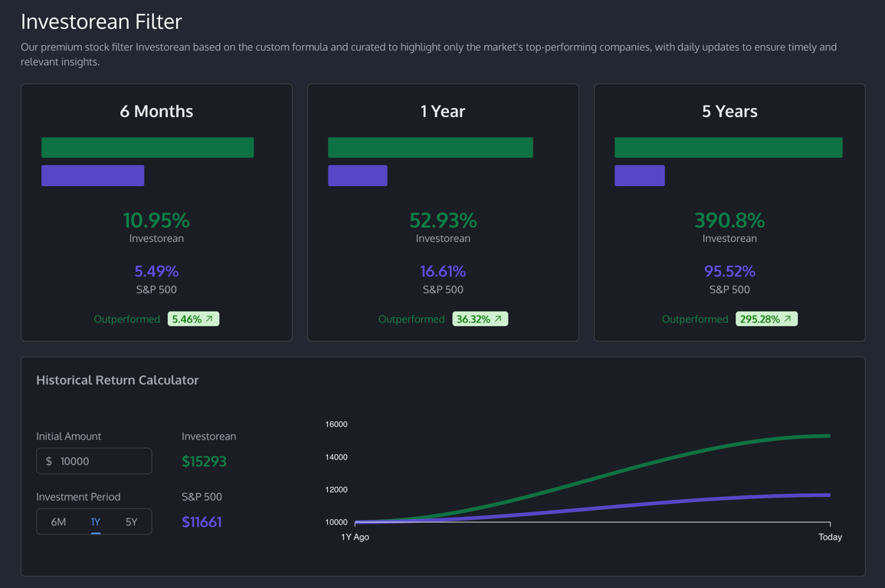Click the purple bar in 5 Years card
Image resolution: width=885 pixels, height=588 pixels.
(x=640, y=175)
